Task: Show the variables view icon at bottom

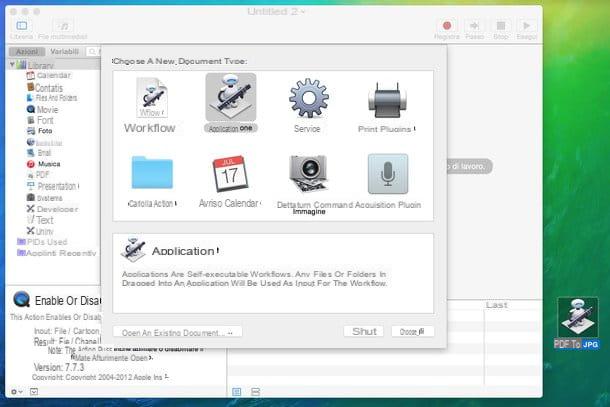Action: (255, 391)
